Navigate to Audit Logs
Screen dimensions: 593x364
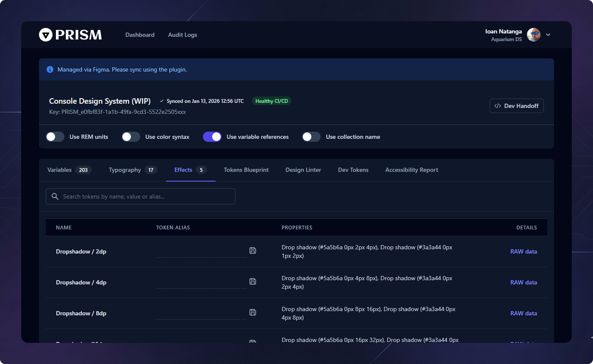pos(183,35)
